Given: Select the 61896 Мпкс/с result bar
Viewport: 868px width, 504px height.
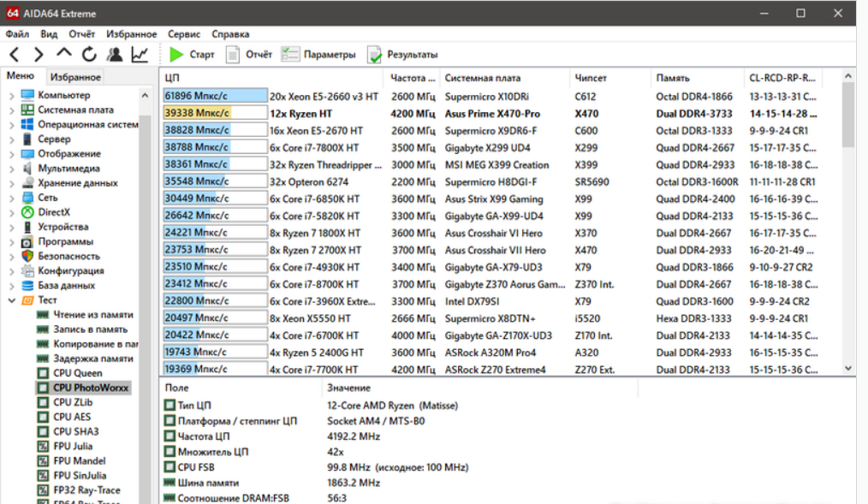Looking at the screenshot, I should tap(216, 96).
